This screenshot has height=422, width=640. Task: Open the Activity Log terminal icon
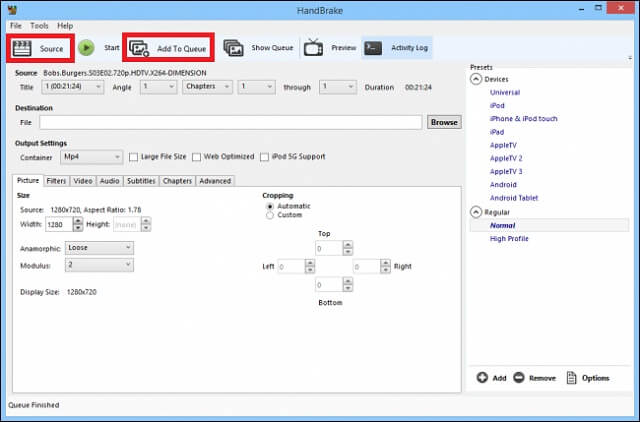[x=373, y=48]
